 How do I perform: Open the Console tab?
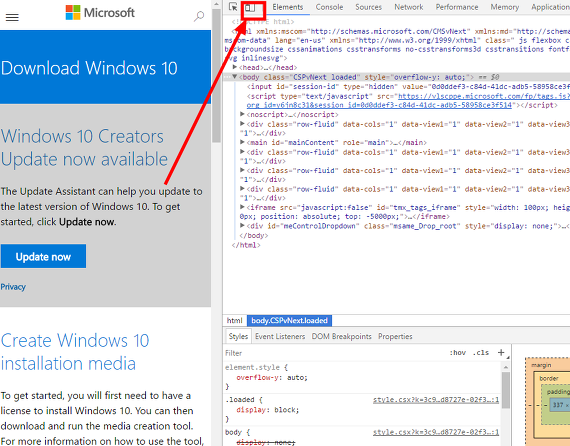tap(329, 7)
